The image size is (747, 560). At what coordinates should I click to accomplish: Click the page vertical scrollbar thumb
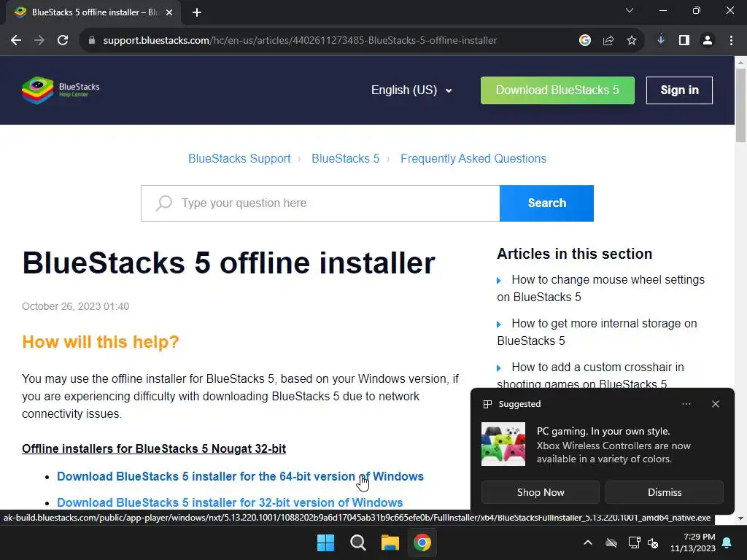coord(740,105)
